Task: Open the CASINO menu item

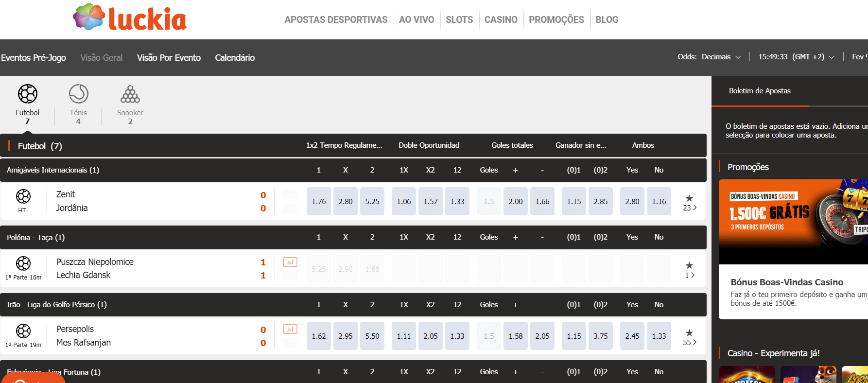Action: (501, 19)
